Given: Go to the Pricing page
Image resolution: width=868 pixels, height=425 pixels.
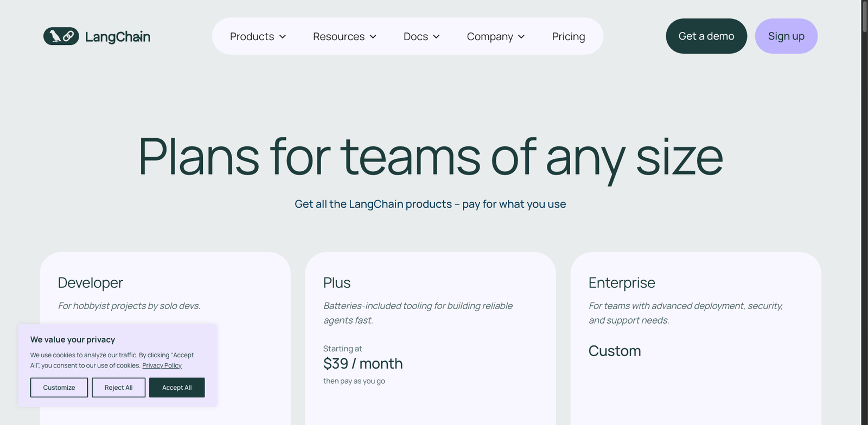Looking at the screenshot, I should [x=569, y=36].
